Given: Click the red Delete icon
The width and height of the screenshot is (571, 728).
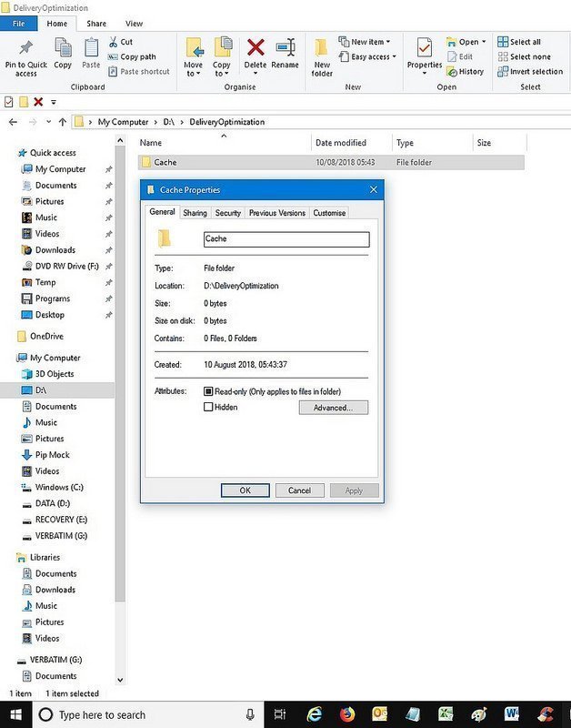Looking at the screenshot, I should pos(255,47).
